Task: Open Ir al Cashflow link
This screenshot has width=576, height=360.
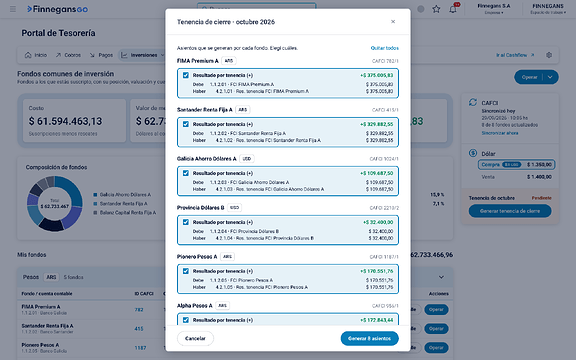Action: pos(515,55)
